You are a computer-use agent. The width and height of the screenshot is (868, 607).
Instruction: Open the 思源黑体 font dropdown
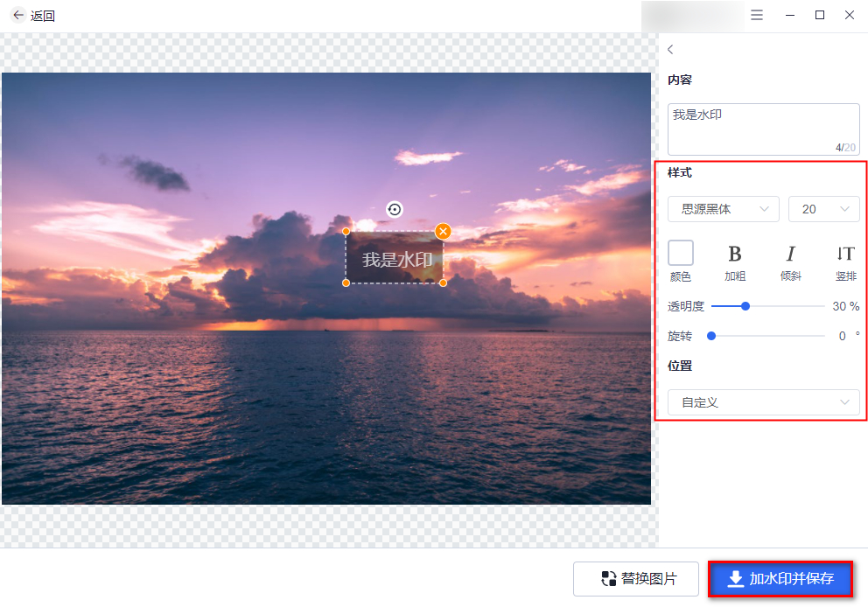(x=723, y=209)
